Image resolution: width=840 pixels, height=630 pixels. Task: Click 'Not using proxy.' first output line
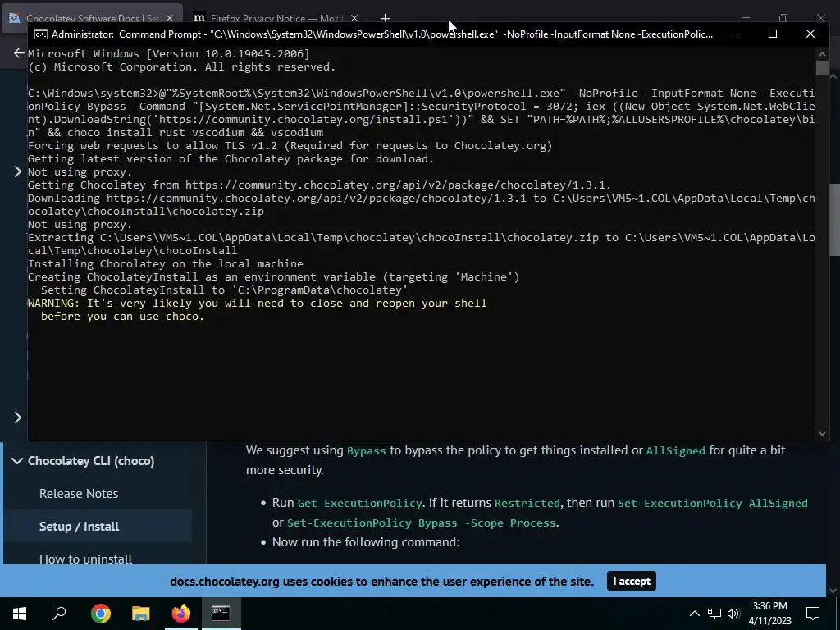coord(80,172)
